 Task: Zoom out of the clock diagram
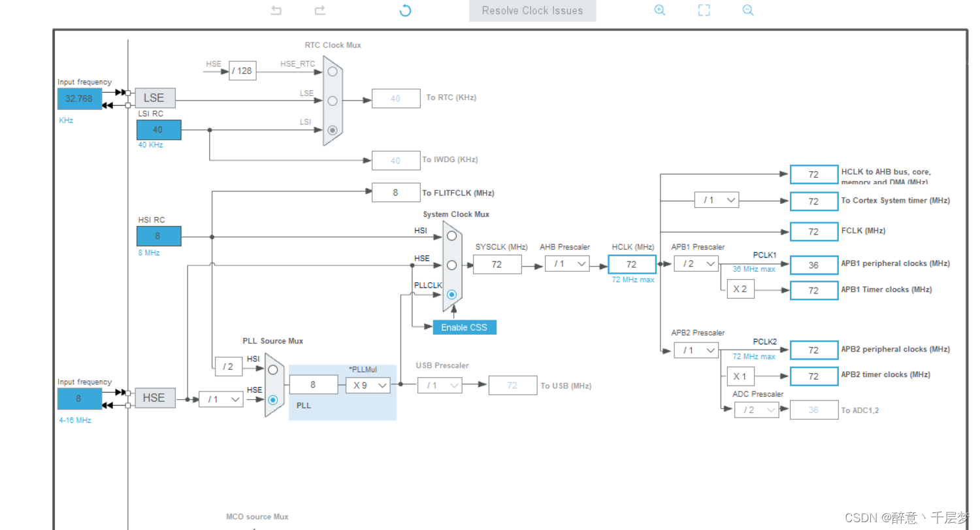point(748,10)
